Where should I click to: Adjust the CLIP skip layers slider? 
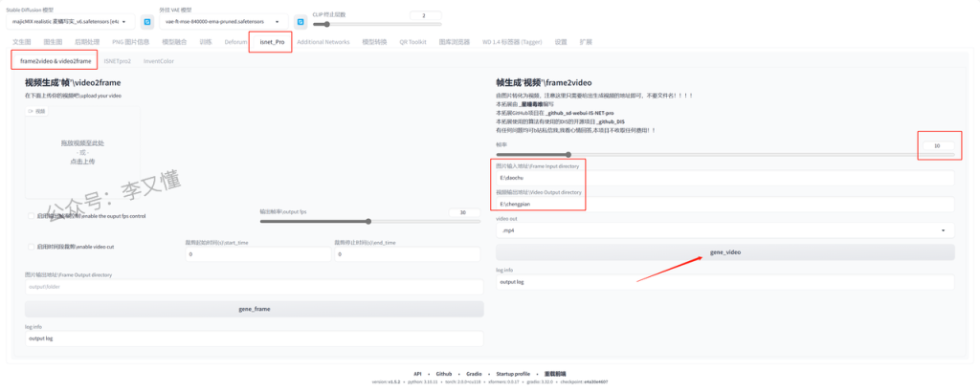(x=364, y=25)
